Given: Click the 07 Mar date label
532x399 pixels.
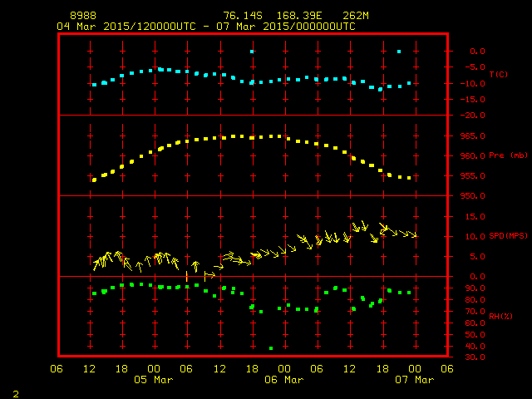Looking at the screenshot, I should (415, 380).
